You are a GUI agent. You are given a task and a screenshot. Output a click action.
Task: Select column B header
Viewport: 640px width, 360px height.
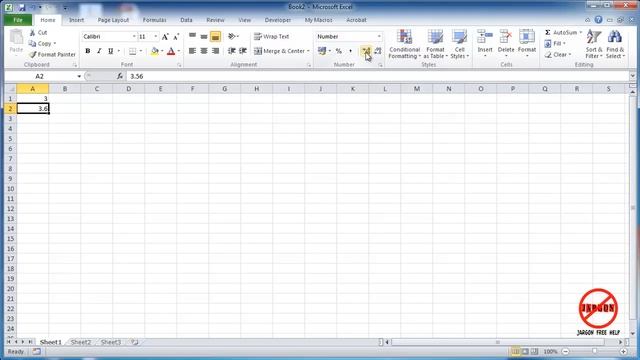(x=64, y=89)
